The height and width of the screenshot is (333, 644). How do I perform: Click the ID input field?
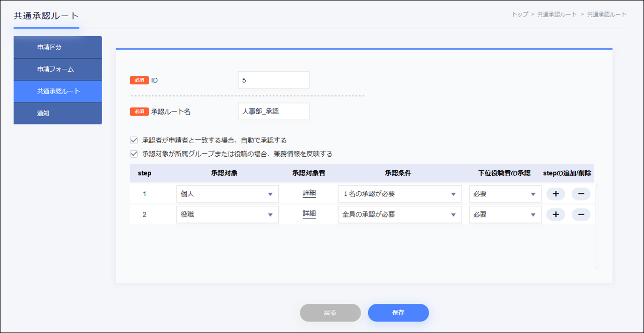tap(274, 80)
